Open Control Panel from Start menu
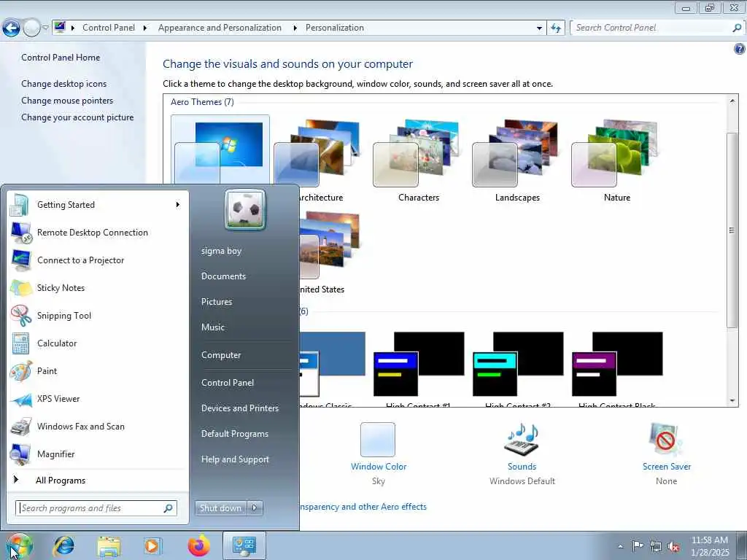The height and width of the screenshot is (560, 747). click(228, 383)
